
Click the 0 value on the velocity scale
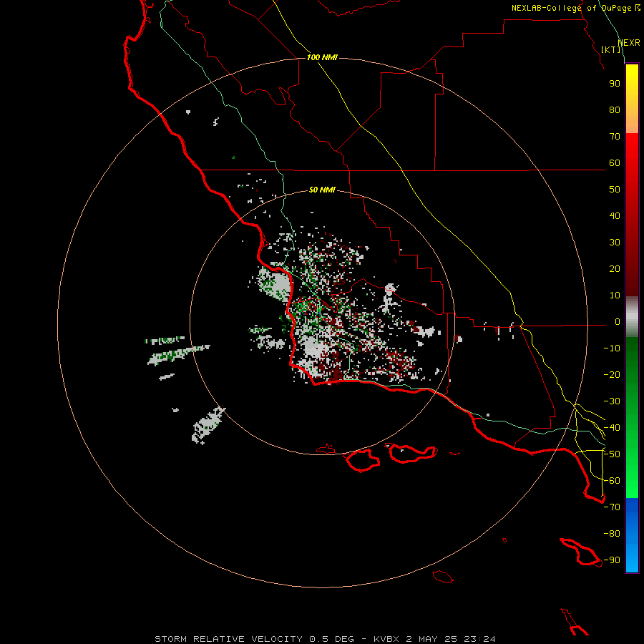coord(618,321)
